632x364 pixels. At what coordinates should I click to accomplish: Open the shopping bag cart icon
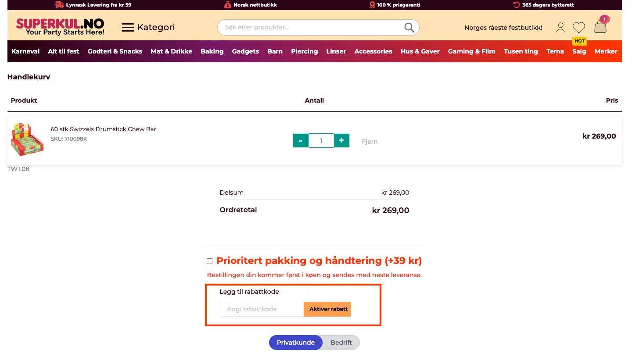tap(600, 27)
